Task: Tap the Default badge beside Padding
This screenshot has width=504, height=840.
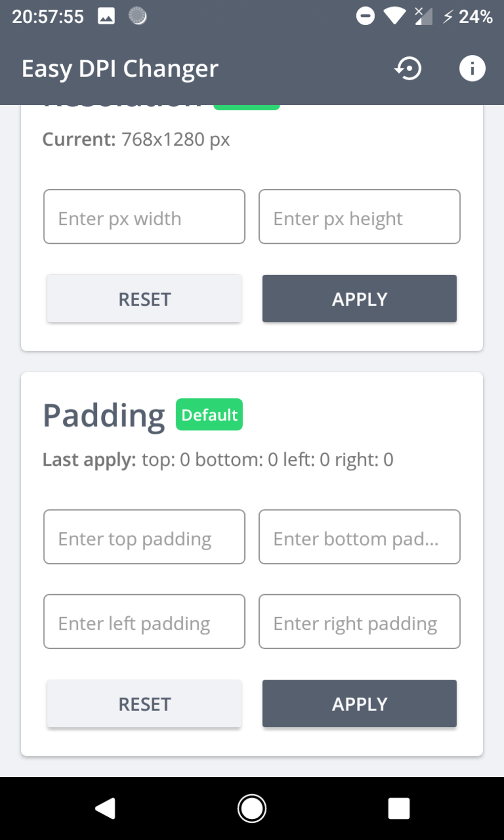Action: coord(209,415)
